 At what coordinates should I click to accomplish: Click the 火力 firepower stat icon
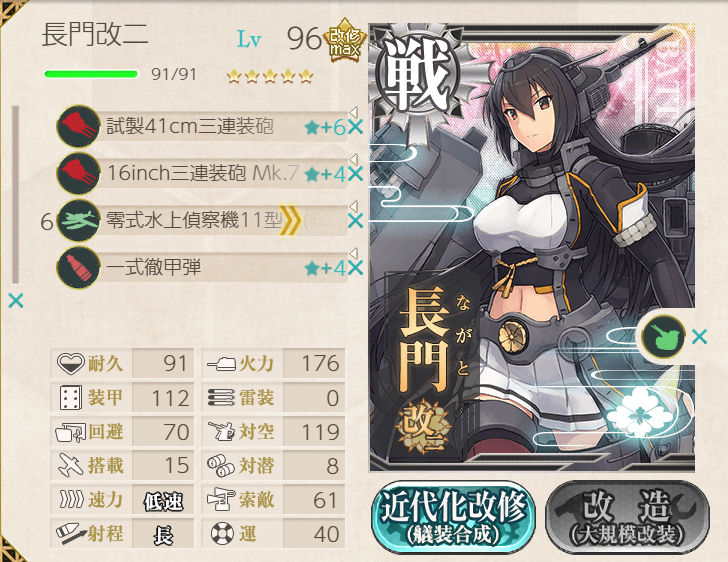click(221, 363)
